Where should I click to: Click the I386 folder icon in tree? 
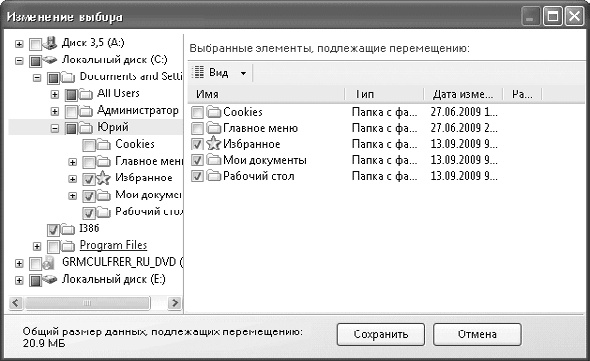coord(68,228)
